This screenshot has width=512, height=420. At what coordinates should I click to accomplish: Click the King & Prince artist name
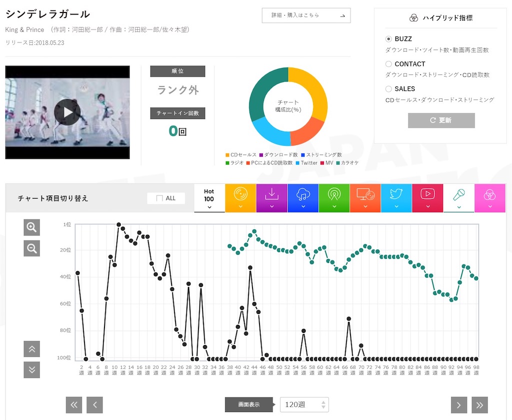(x=24, y=29)
